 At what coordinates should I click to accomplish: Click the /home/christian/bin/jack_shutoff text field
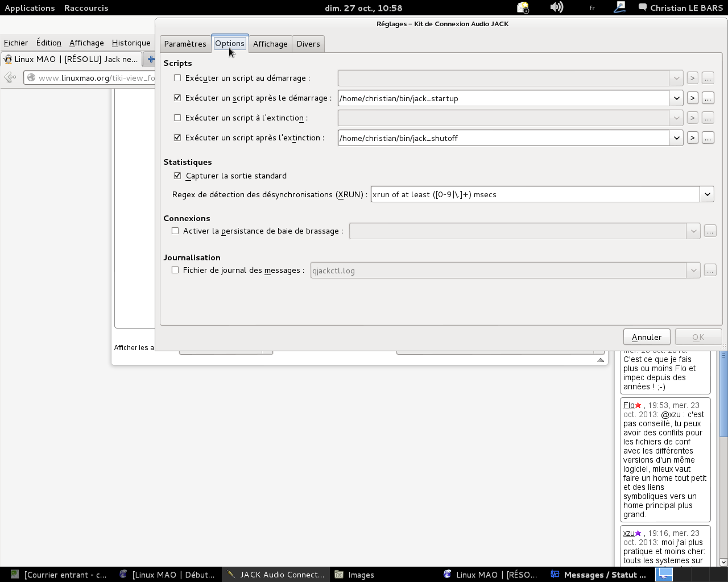tap(503, 138)
